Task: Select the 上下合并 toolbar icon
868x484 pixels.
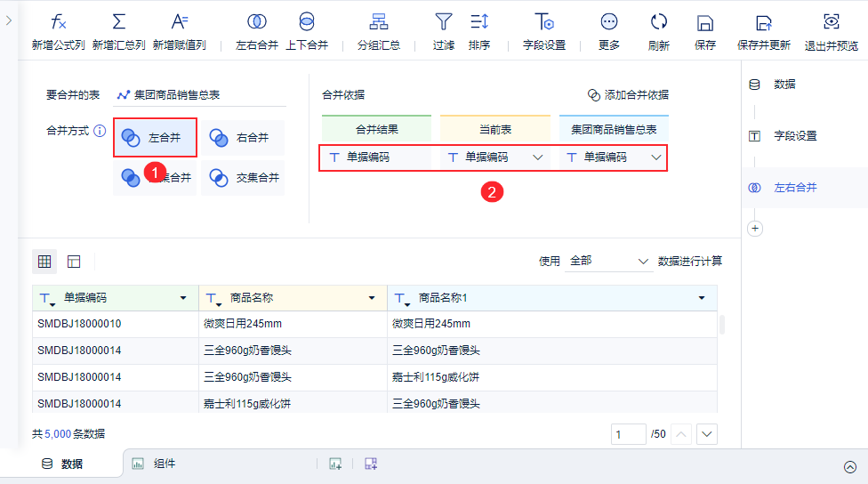Action: [x=307, y=22]
